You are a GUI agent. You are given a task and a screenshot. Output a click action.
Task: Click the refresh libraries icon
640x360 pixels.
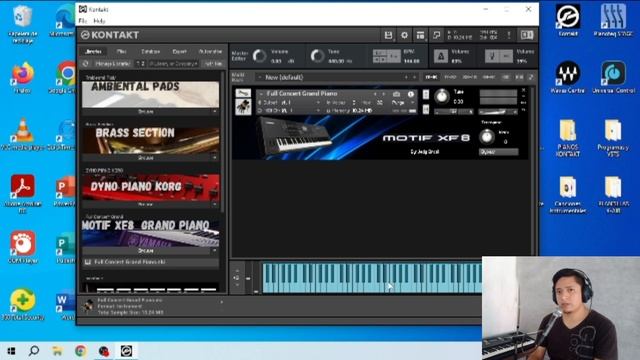point(86,64)
